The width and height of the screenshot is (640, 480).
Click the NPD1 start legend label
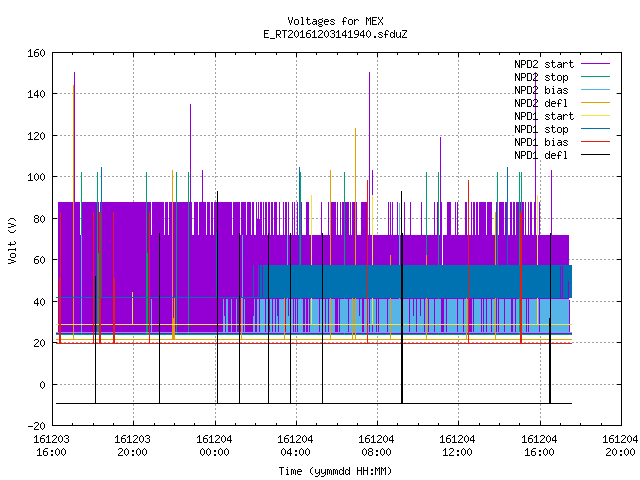[544, 116]
